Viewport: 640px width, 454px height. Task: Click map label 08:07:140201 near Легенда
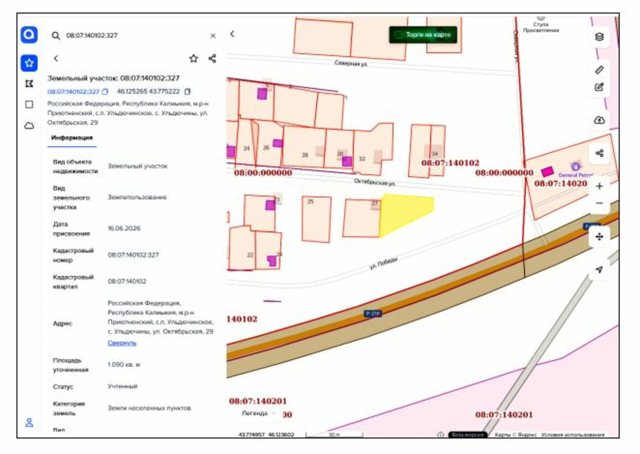click(x=258, y=401)
